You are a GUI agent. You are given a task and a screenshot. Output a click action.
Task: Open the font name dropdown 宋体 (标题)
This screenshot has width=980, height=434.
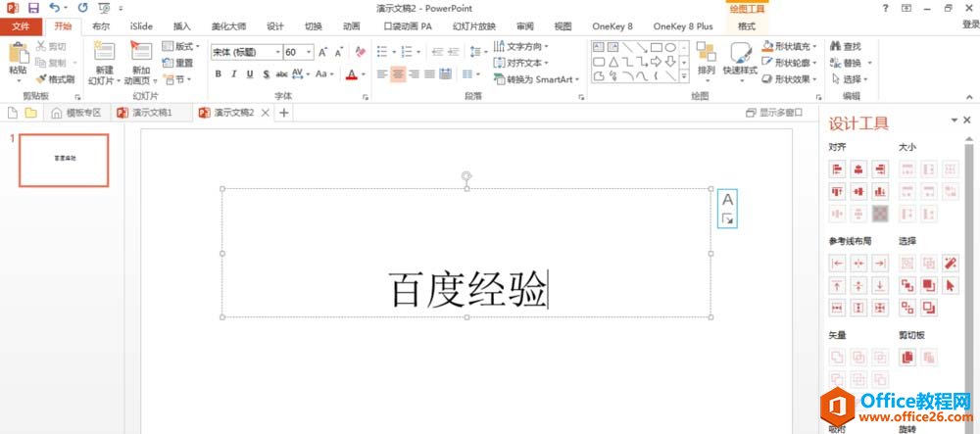coord(278,52)
